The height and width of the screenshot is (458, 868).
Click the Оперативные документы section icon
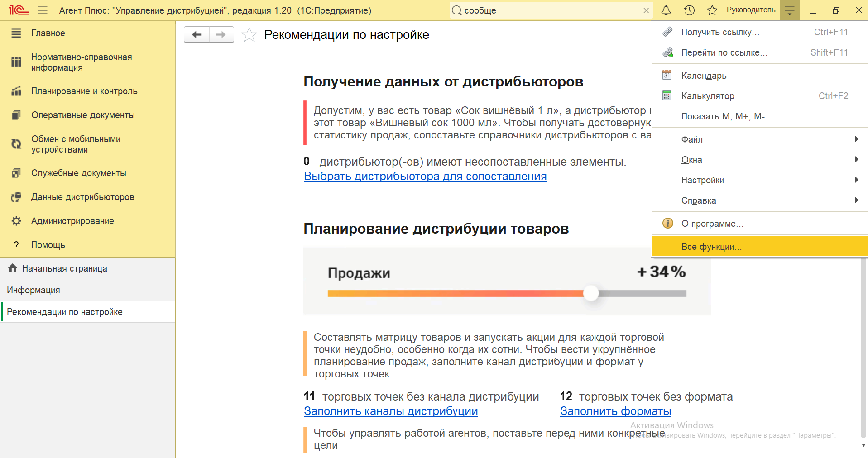click(16, 115)
